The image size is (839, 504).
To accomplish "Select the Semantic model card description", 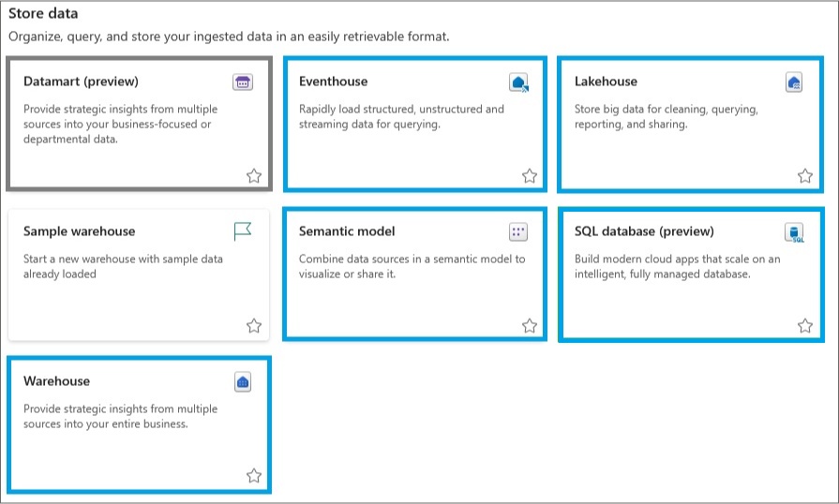I will 412,266.
